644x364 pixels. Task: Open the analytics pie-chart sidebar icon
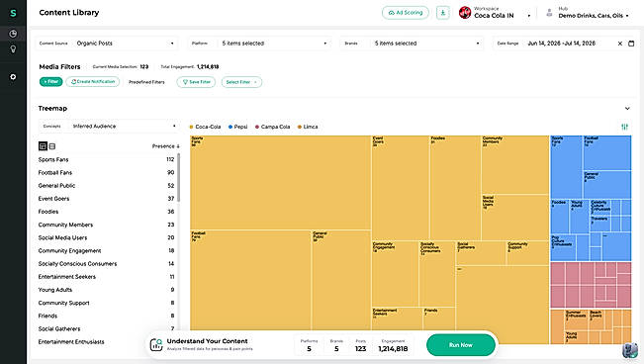[x=13, y=34]
